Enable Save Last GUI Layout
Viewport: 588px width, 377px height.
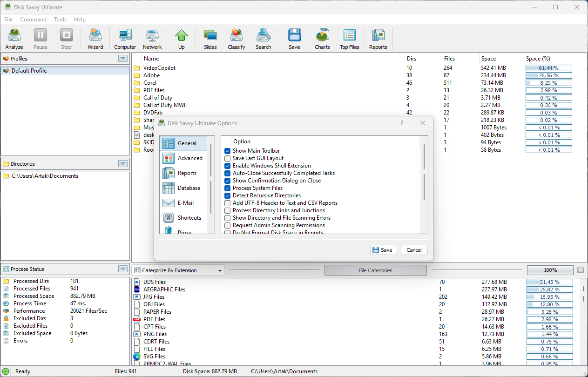click(228, 158)
